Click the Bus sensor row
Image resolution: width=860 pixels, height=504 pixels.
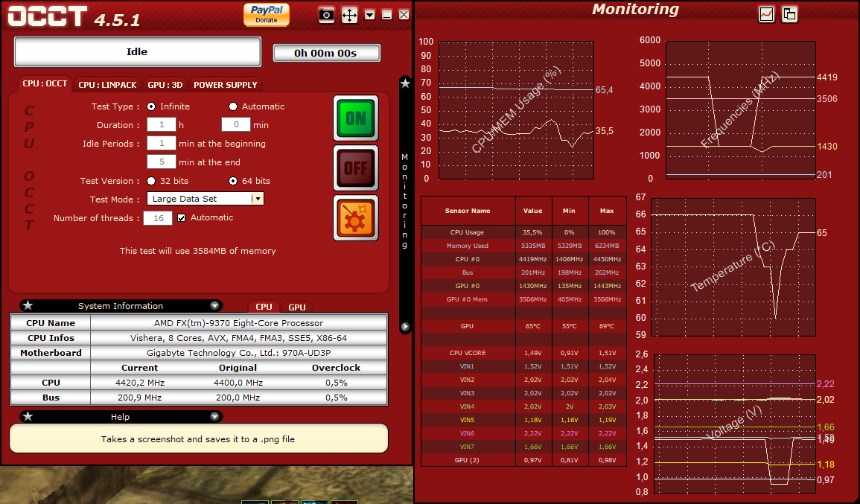click(x=523, y=272)
